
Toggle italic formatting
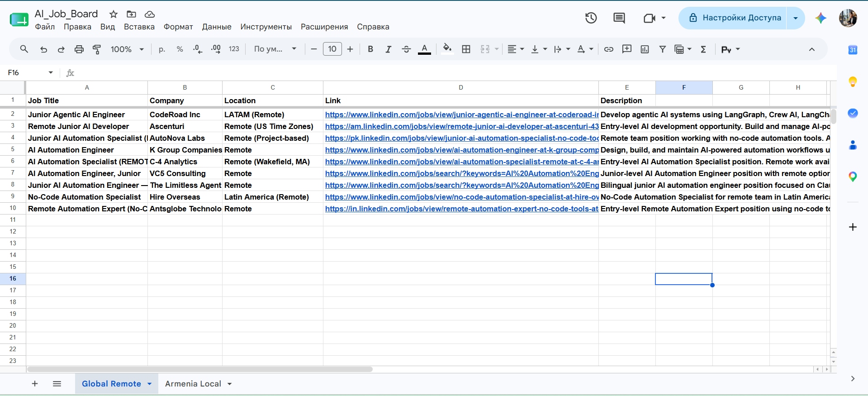click(x=388, y=49)
